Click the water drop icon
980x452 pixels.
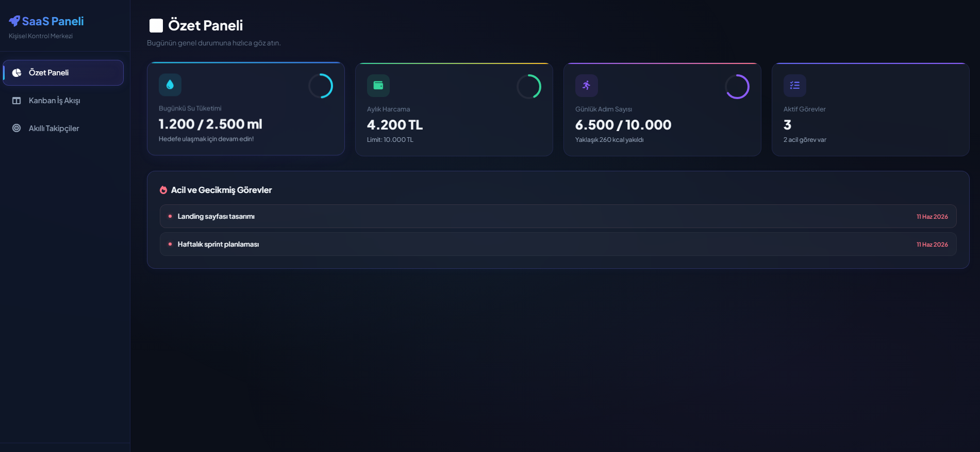[x=170, y=85]
